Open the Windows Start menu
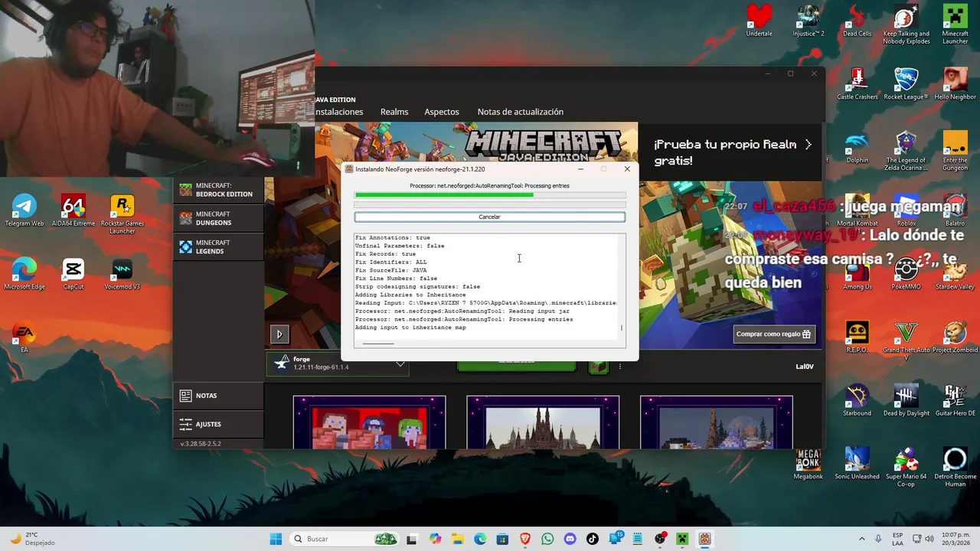The height and width of the screenshot is (551, 980). coord(276,539)
